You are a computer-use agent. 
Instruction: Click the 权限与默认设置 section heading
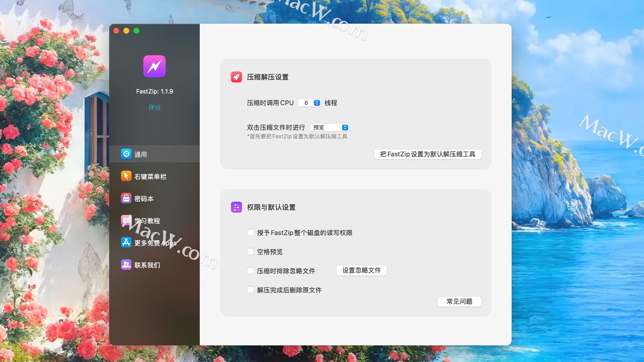pyautogui.click(x=271, y=207)
